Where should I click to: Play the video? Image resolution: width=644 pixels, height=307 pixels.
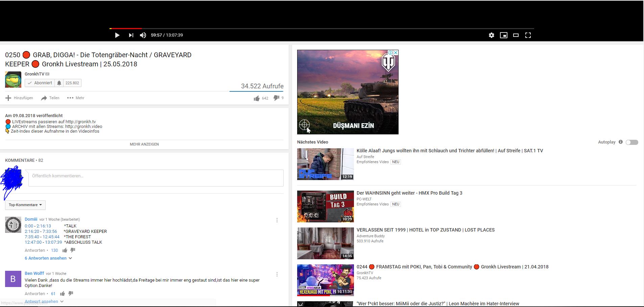coord(117,35)
